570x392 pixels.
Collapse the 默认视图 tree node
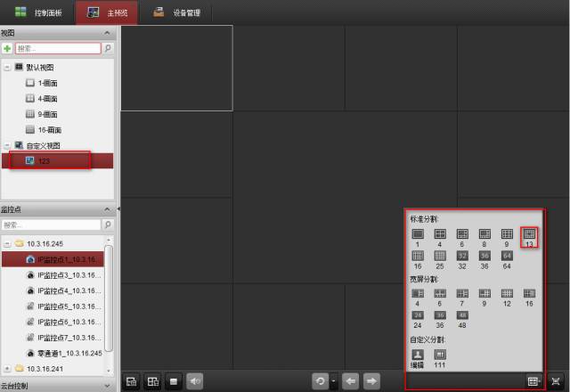(7, 67)
